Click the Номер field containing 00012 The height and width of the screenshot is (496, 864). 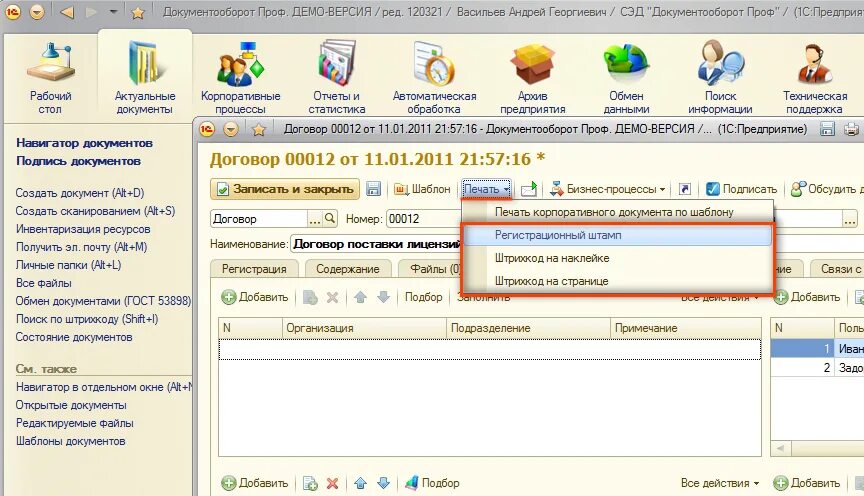coord(423,219)
